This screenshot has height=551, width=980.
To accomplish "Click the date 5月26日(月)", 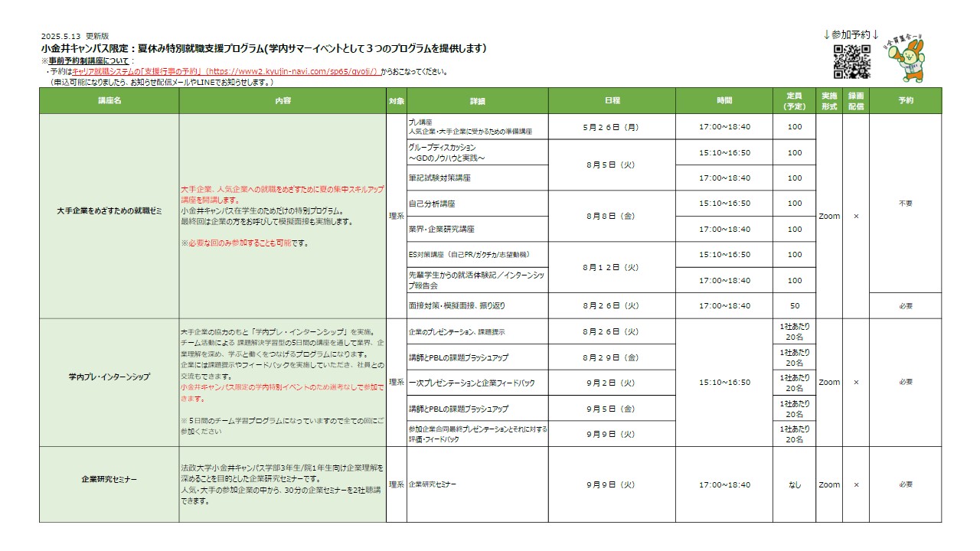I will (x=611, y=127).
